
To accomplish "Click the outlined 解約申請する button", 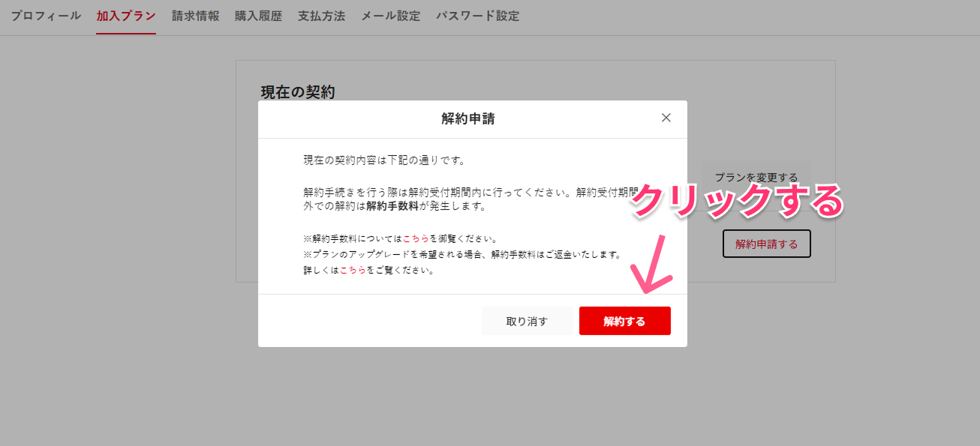I will click(x=766, y=244).
